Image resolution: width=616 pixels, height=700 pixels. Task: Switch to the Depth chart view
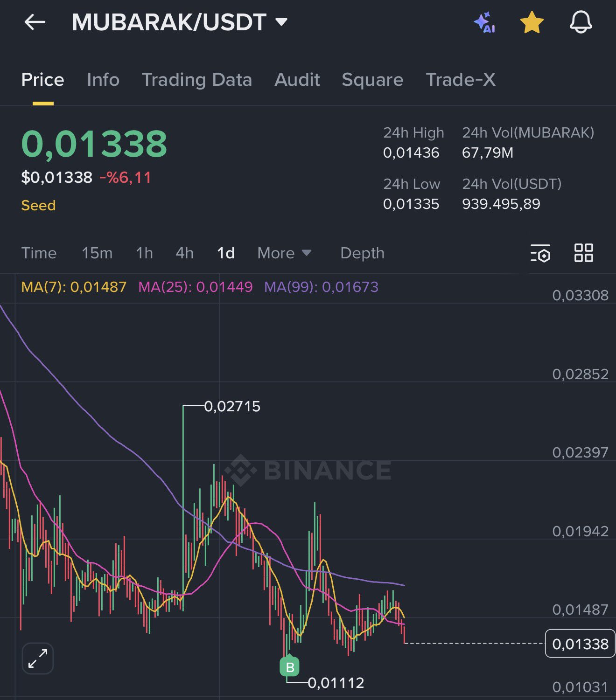(x=363, y=253)
